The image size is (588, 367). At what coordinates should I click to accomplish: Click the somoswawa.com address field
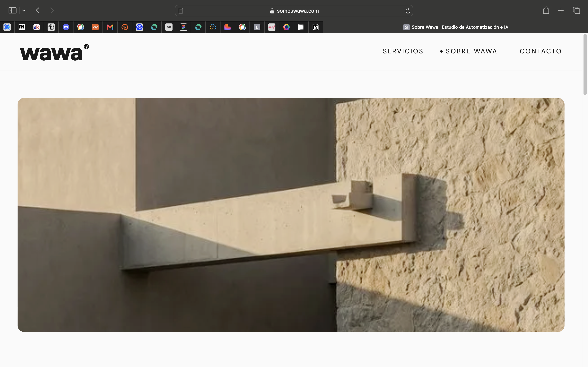tap(294, 11)
